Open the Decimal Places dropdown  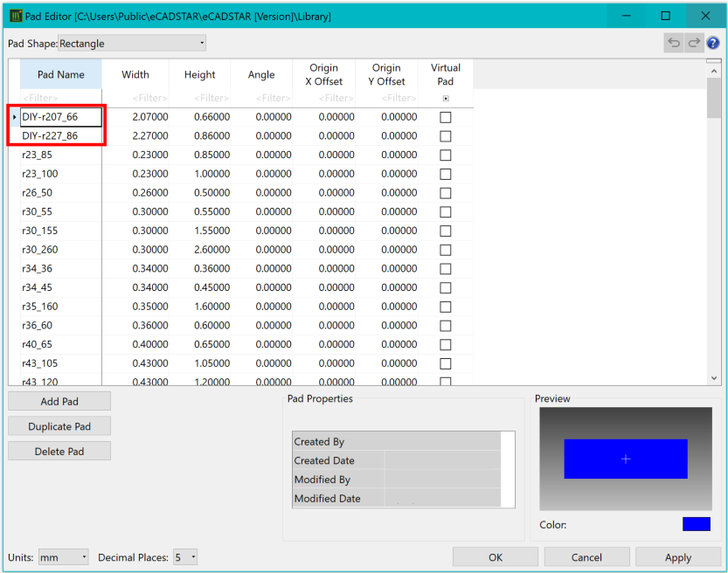click(185, 557)
